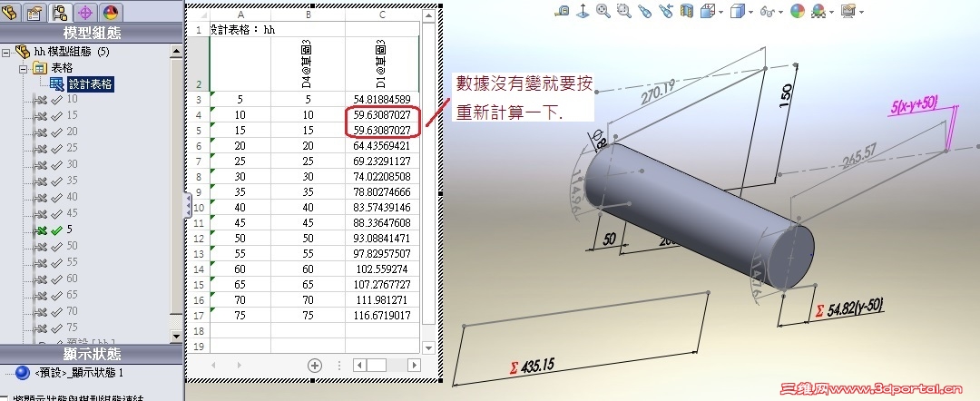Image resolution: width=980 pixels, height=401 pixels.
Task: Select cell containing 116.6719017
Action: [383, 316]
